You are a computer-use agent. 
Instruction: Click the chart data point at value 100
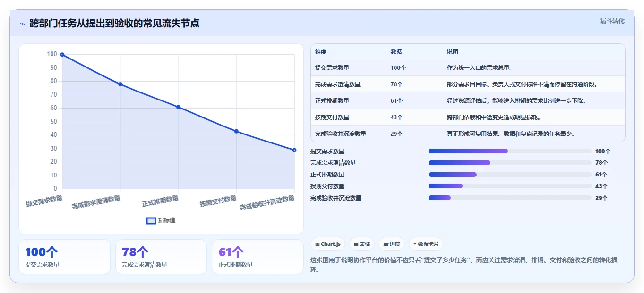point(62,55)
